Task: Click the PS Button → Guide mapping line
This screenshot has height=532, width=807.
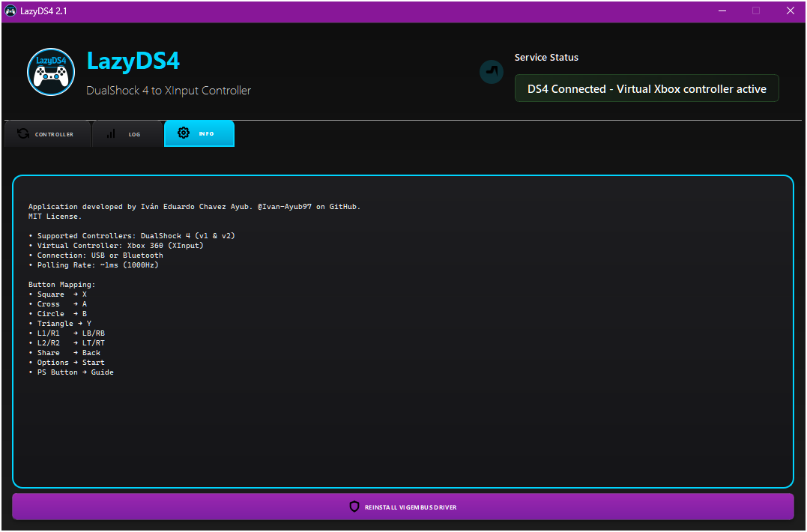Action: tap(71, 372)
